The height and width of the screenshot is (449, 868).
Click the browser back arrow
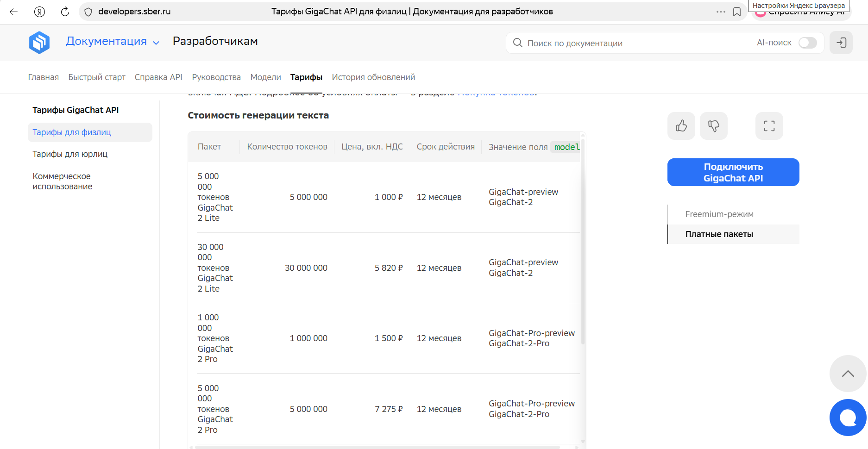tap(14, 12)
